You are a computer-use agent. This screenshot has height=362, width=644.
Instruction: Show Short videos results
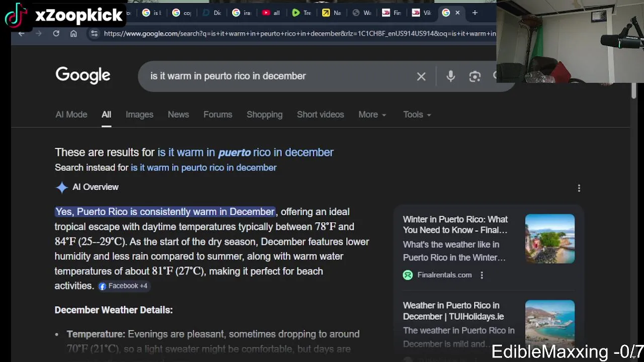point(320,115)
